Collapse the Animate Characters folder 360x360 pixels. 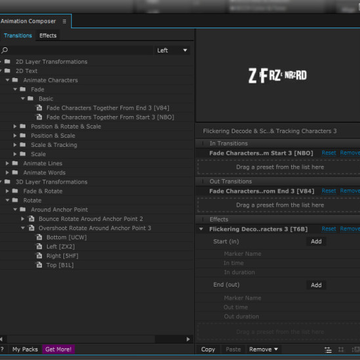click(x=7, y=80)
